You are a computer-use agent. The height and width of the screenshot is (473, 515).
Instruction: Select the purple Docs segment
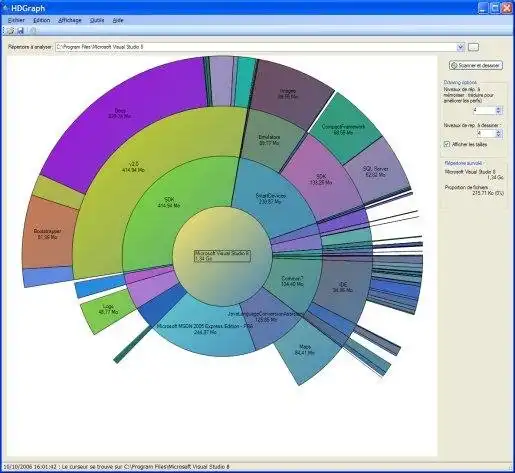(x=119, y=113)
